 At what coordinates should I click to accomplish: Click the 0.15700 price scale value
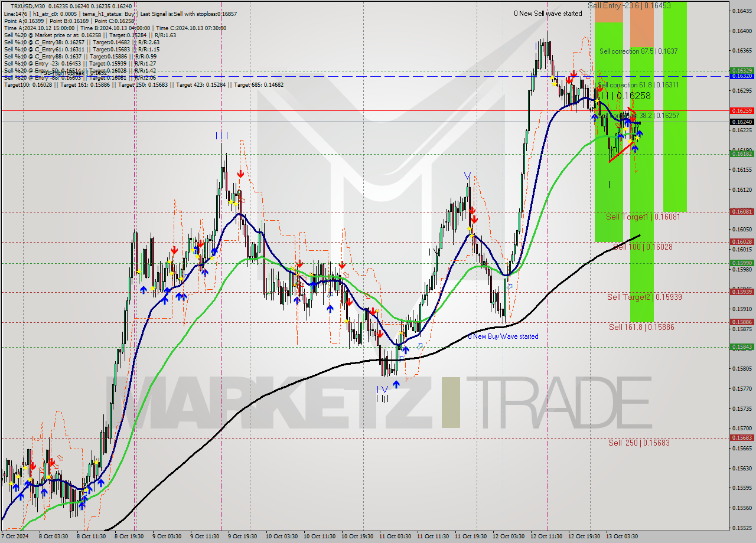click(x=742, y=428)
